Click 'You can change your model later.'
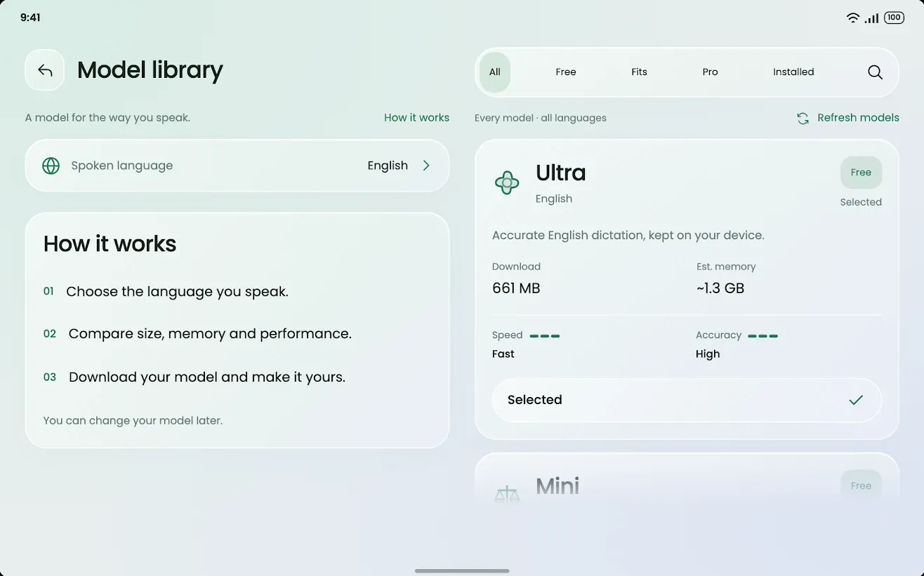The height and width of the screenshot is (576, 924). pos(133,421)
